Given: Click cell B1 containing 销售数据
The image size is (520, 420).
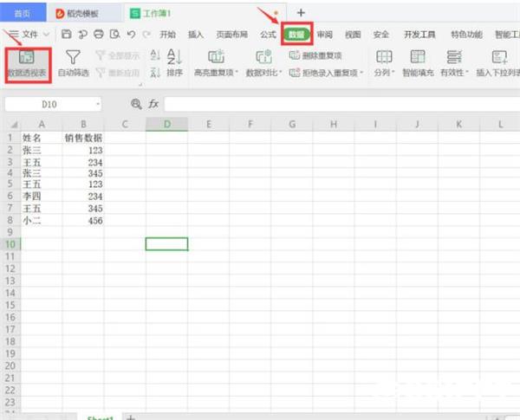Looking at the screenshot, I should point(83,138).
